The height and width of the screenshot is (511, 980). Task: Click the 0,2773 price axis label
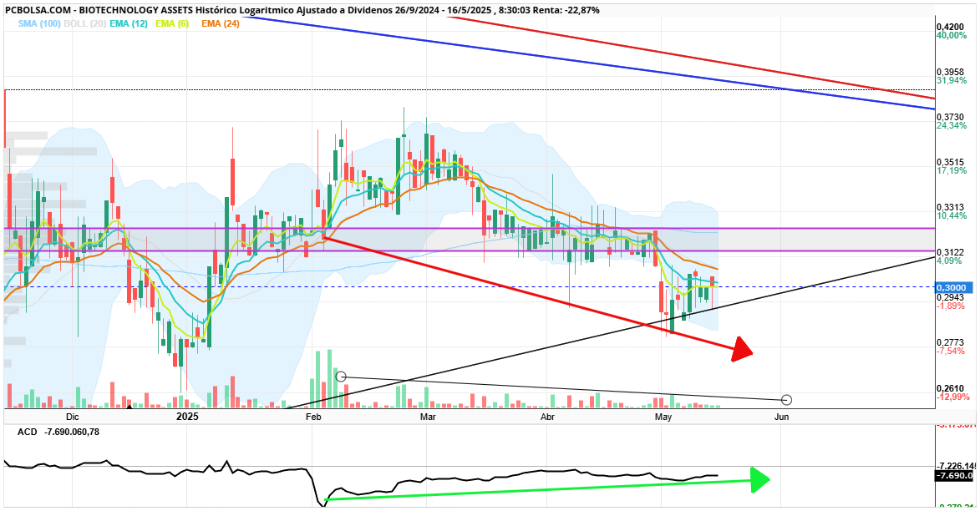tap(950, 342)
